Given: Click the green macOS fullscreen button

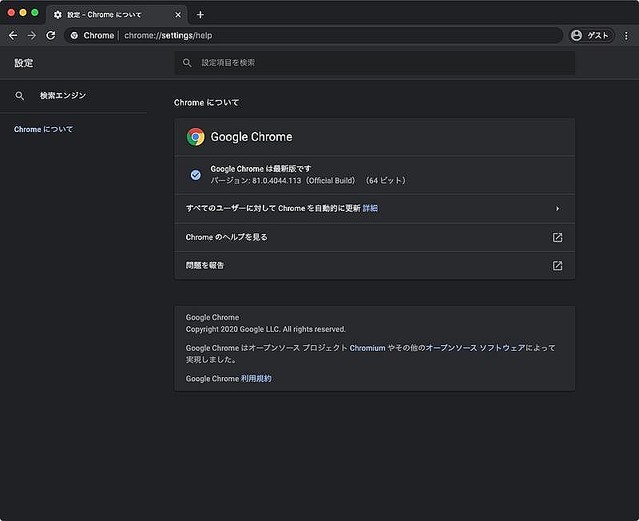Looking at the screenshot, I should coord(35,13).
